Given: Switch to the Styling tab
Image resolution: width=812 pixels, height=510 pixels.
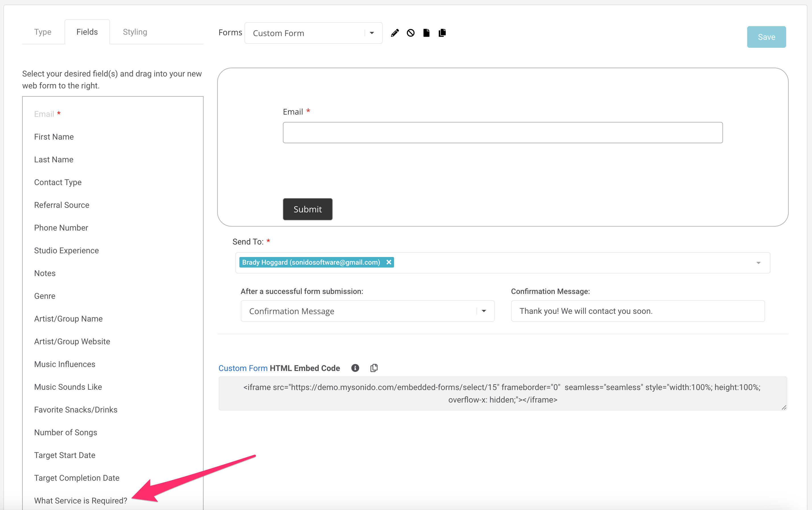Looking at the screenshot, I should point(135,32).
